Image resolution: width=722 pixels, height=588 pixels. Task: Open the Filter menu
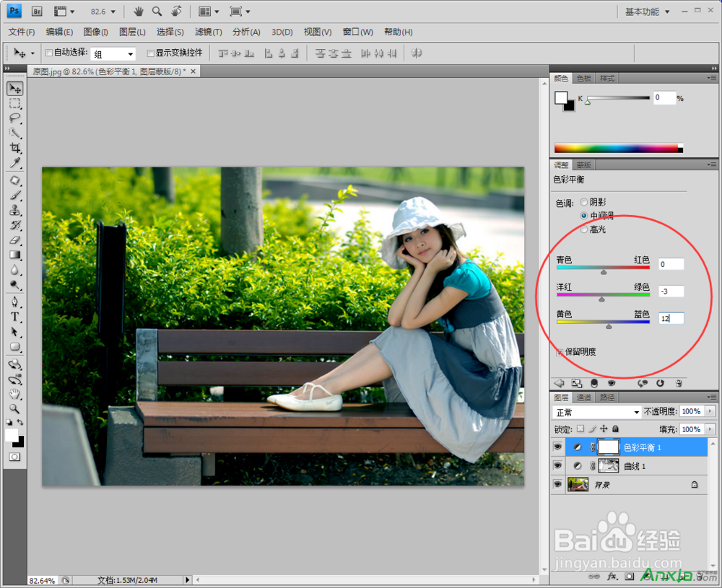208,32
